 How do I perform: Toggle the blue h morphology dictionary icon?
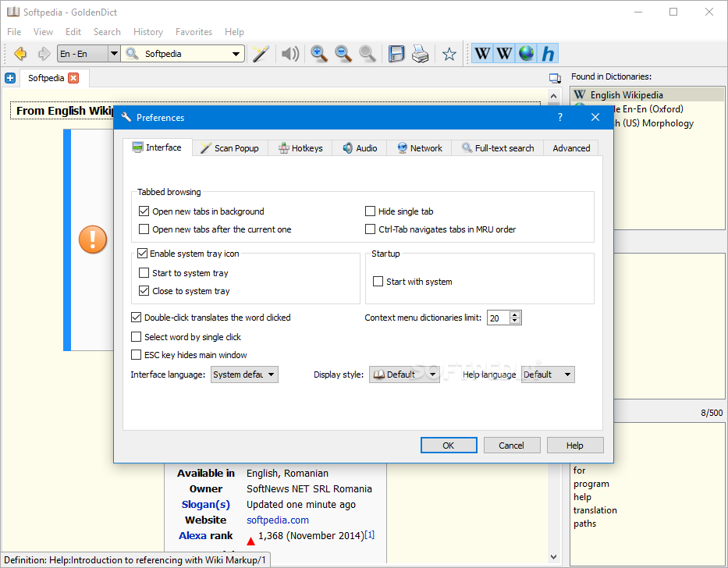click(x=548, y=54)
